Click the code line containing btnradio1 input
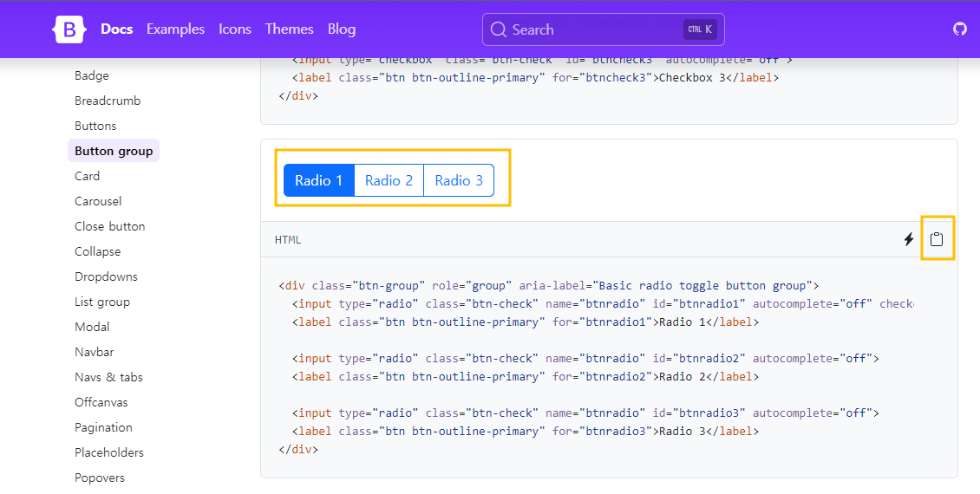Viewport: 980px width, 494px height. pyautogui.click(x=603, y=303)
